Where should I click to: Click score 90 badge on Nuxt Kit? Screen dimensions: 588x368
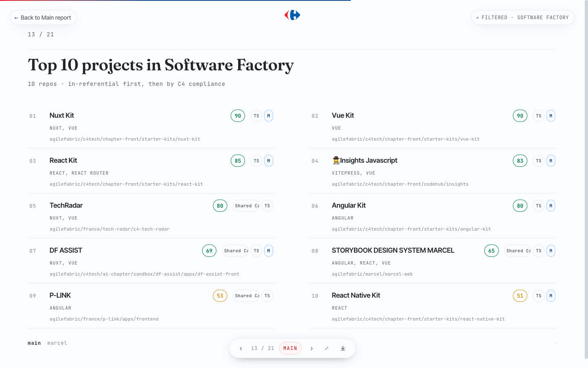[238, 116]
